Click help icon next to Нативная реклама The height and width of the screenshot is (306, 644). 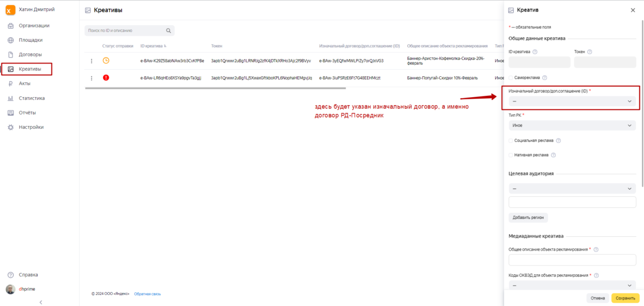pos(553,155)
